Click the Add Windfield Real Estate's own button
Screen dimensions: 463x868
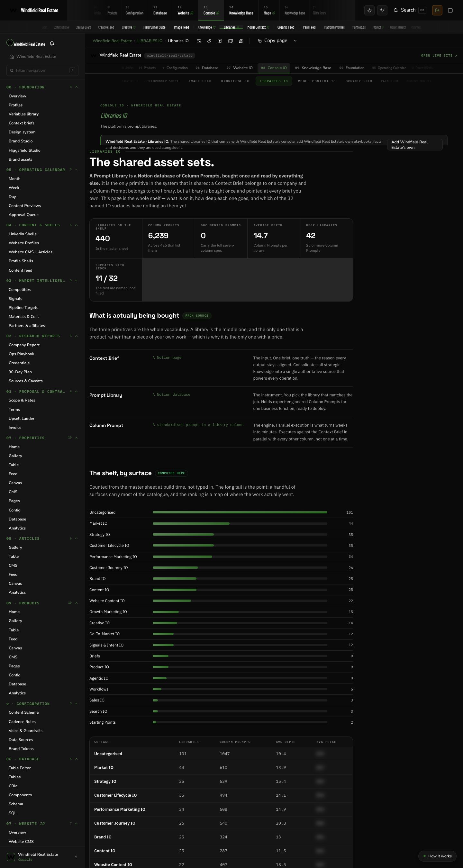pyautogui.click(x=414, y=145)
